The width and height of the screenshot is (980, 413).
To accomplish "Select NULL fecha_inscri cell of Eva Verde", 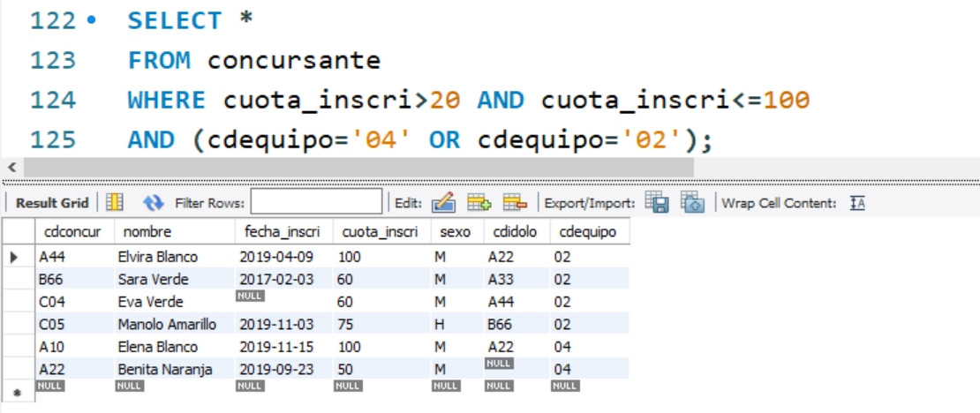I will point(283,302).
